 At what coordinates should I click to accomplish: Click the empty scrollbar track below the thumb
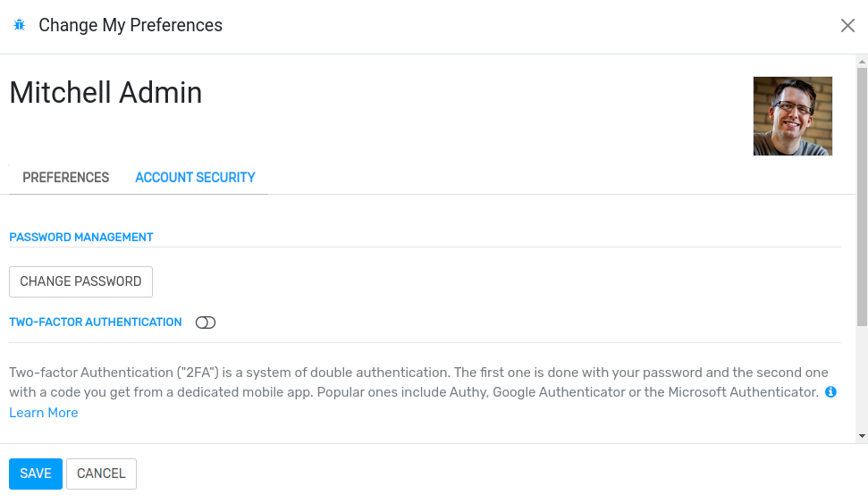pos(862,379)
